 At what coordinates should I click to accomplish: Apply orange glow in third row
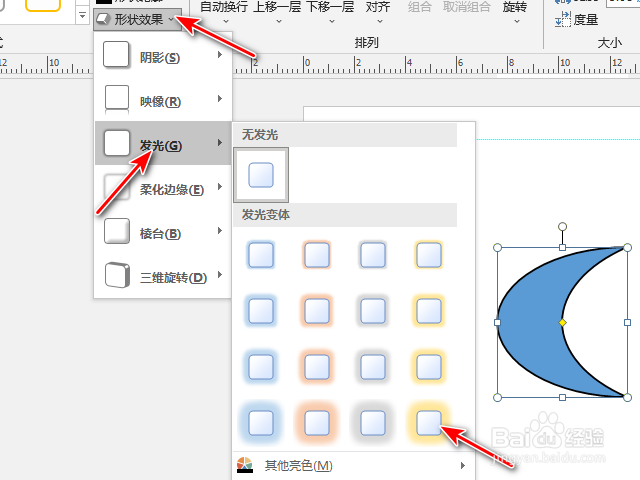317,367
